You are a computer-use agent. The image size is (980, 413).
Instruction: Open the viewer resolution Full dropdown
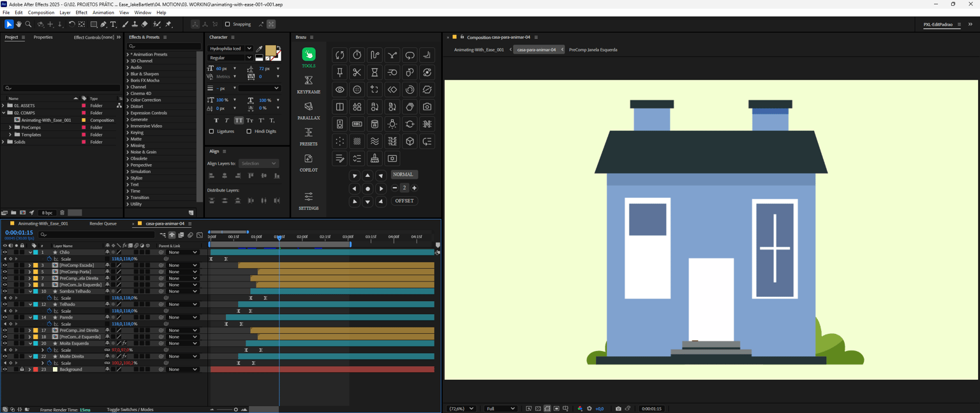[500, 409]
